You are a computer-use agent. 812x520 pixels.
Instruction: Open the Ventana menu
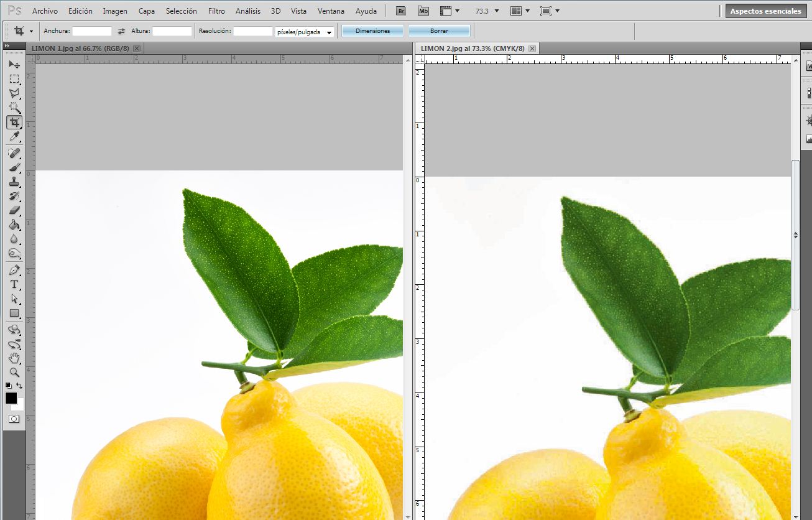coord(331,11)
